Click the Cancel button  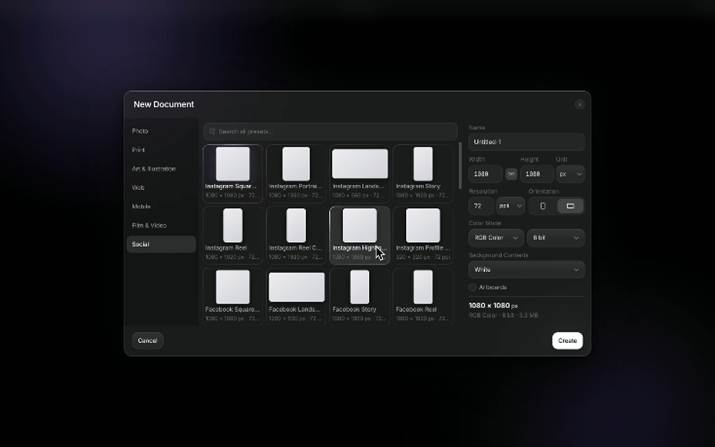click(x=147, y=341)
